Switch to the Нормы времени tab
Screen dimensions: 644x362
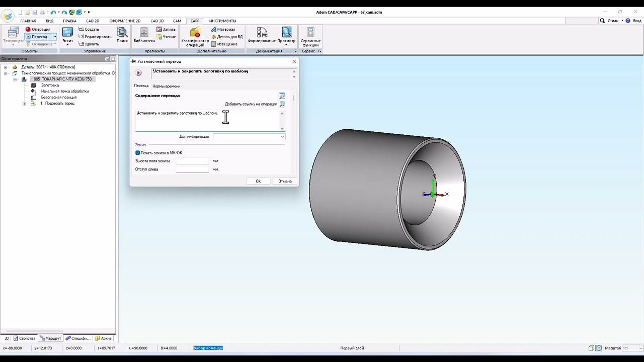[x=166, y=86]
